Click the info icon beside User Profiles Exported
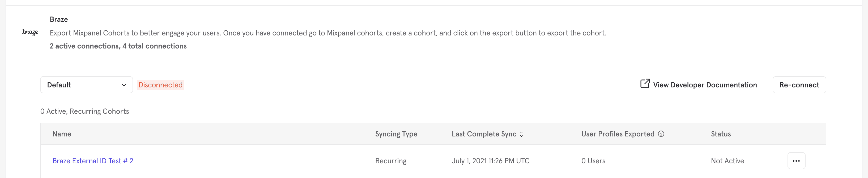 click(x=661, y=134)
